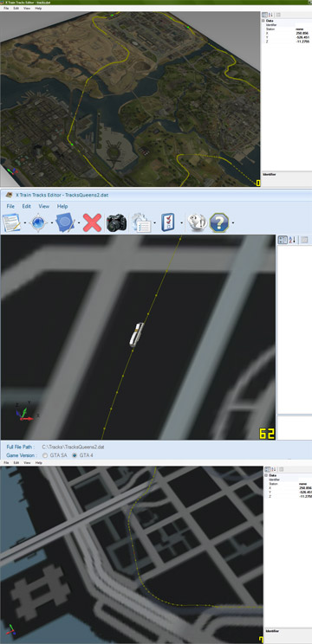312x644 pixels.
Task: Select the GTA 4 game version radio
Action: (75, 455)
